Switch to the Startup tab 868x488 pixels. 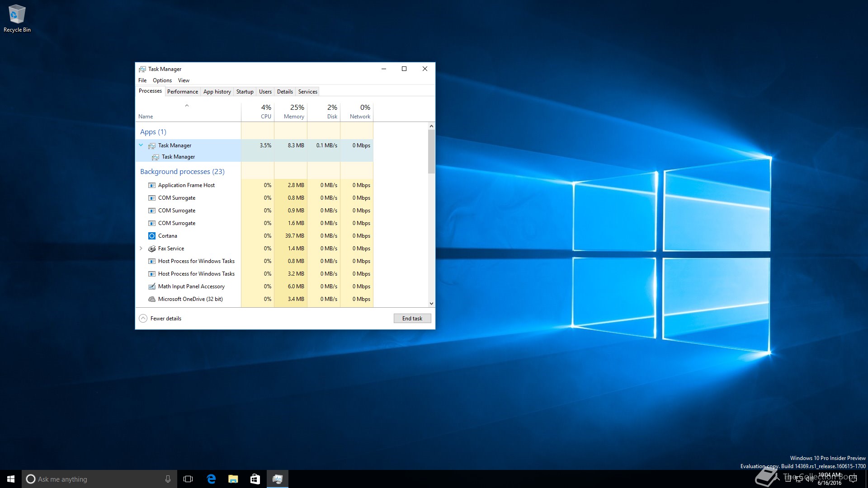tap(245, 92)
